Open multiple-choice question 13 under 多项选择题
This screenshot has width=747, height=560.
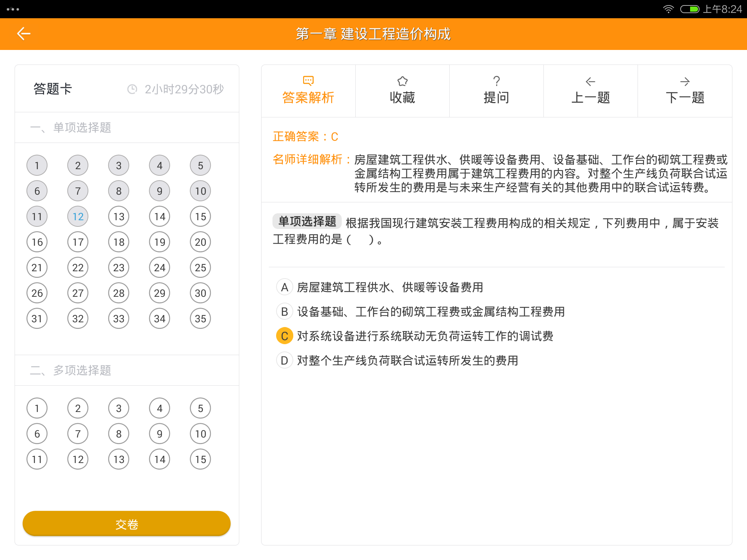coord(119,459)
